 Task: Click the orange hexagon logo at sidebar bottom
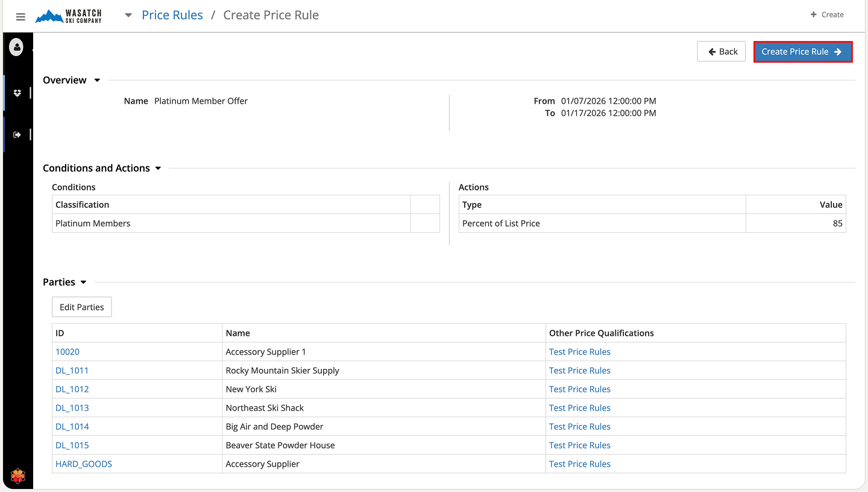pos(18,476)
